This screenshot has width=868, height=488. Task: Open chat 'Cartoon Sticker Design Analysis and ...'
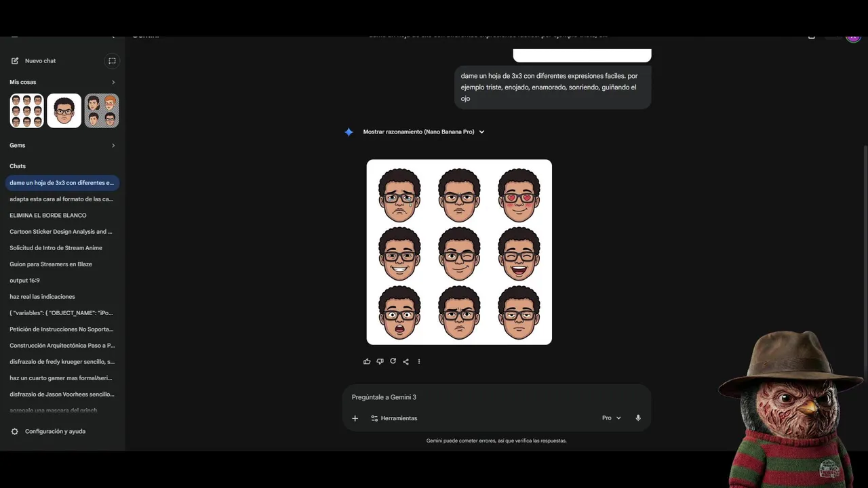click(62, 232)
